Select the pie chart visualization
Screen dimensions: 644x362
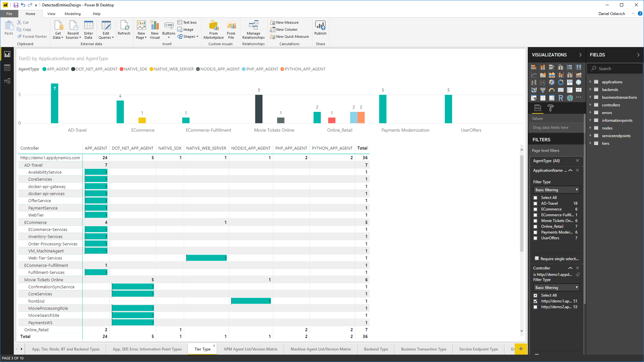551,82
